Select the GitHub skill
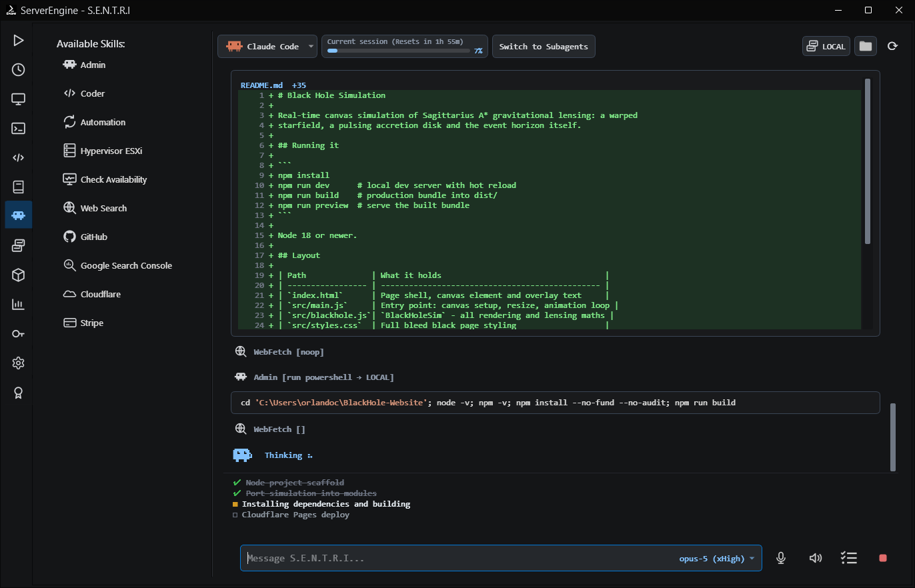This screenshot has width=915, height=588. (x=85, y=237)
